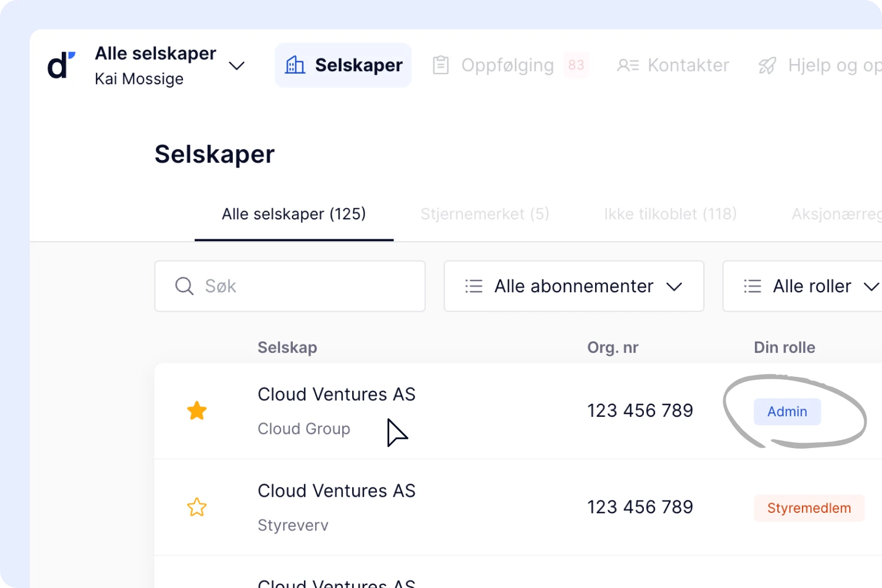The width and height of the screenshot is (882, 588).
Task: Click the list icon in Alle roller
Action: [x=752, y=286]
